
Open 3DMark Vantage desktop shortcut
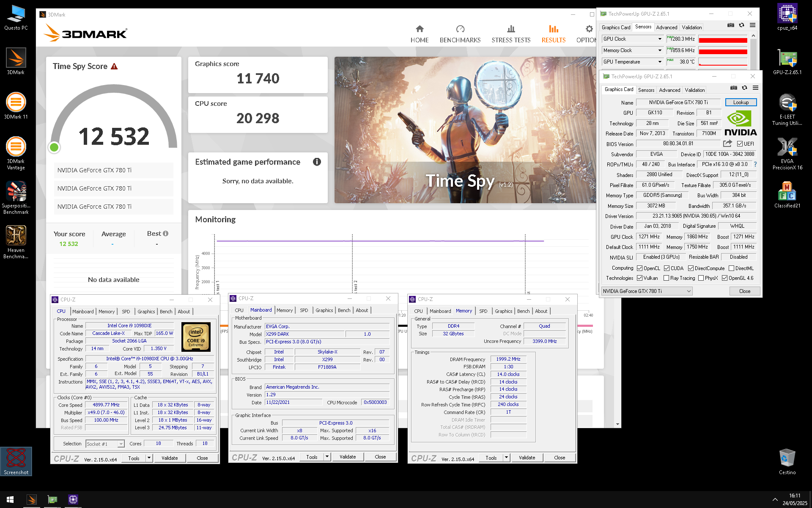click(x=16, y=153)
